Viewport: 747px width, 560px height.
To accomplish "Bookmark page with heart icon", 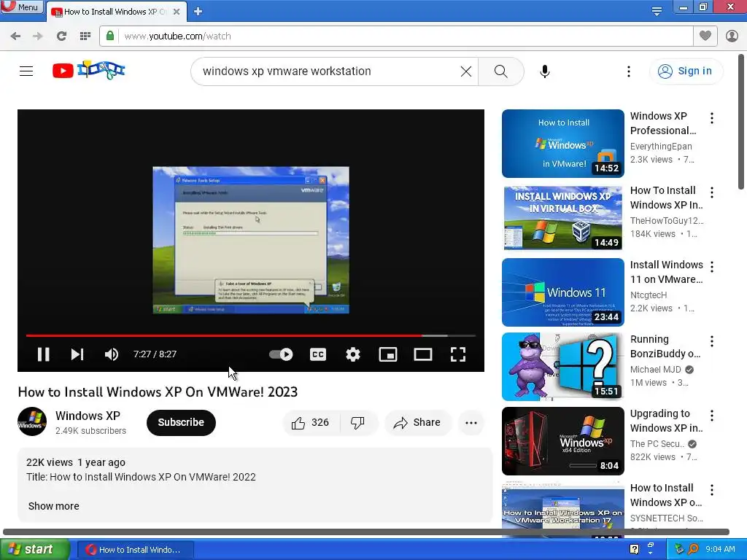I will click(x=705, y=36).
